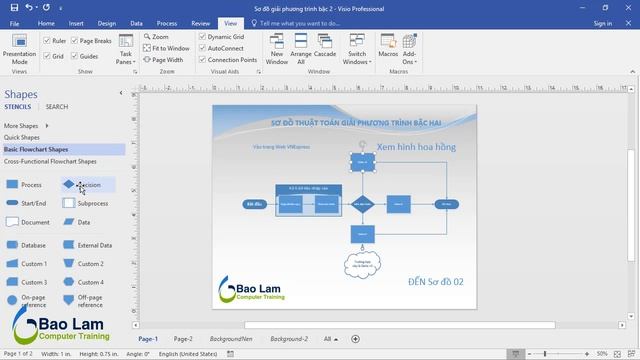Toggle Connection Points visibility

coord(228,60)
